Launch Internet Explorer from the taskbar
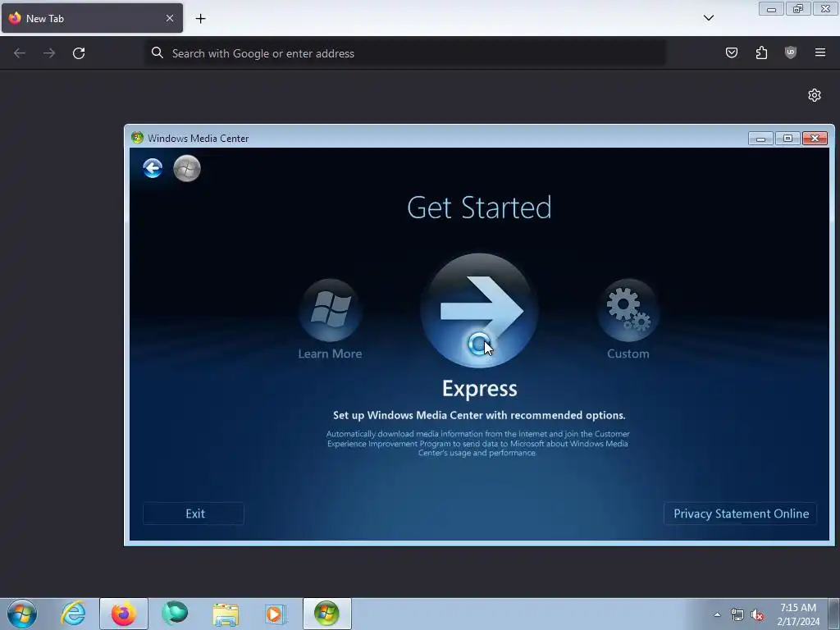The height and width of the screenshot is (630, 840). 73,614
